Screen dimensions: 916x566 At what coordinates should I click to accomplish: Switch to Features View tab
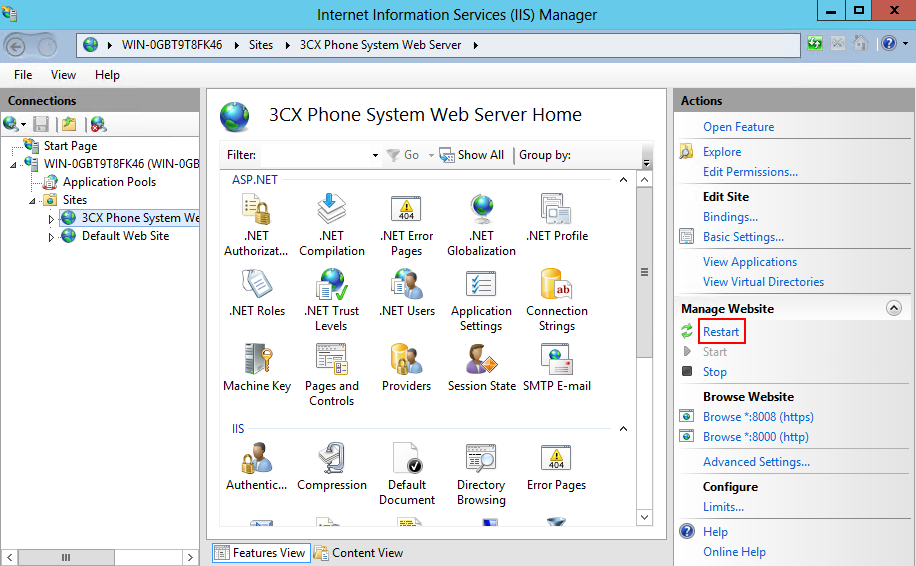261,553
